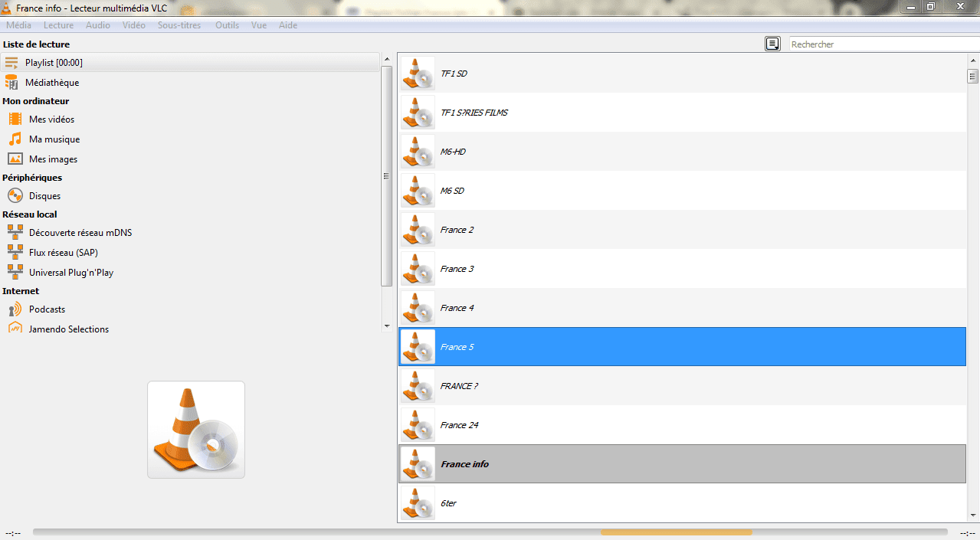
Task: Click the cone icon beside 6ter
Action: click(418, 503)
